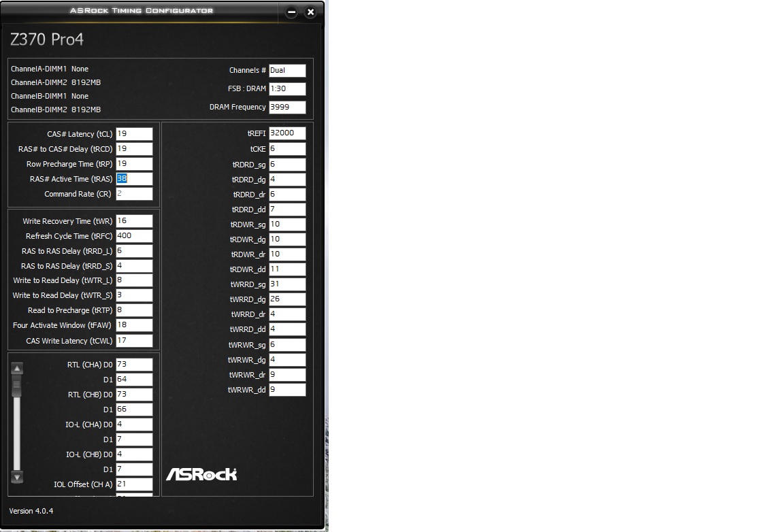Edit the tRDWR_dr field
This screenshot has height=532, width=784.
[x=287, y=254]
